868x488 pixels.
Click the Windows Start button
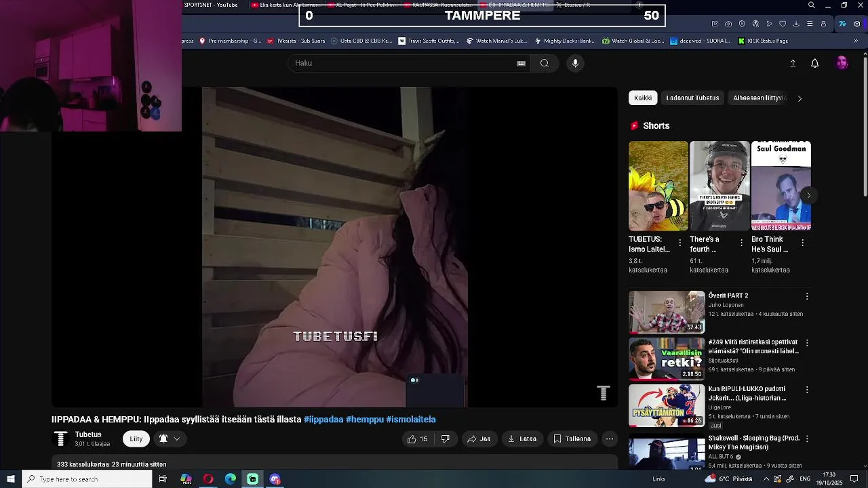click(11, 479)
